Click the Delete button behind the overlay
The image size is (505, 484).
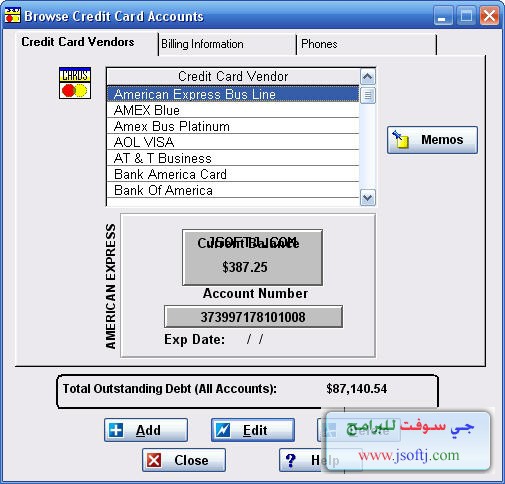(x=359, y=430)
